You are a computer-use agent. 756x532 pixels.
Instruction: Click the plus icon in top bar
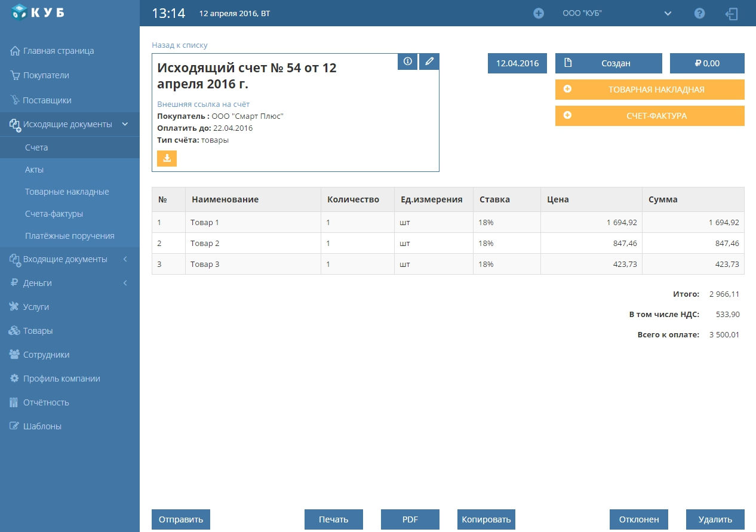(x=539, y=13)
